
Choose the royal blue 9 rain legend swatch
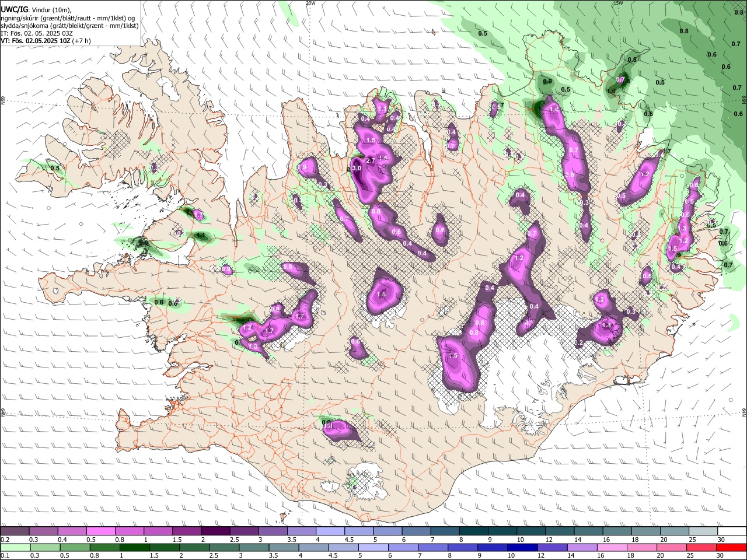[x=493, y=548]
